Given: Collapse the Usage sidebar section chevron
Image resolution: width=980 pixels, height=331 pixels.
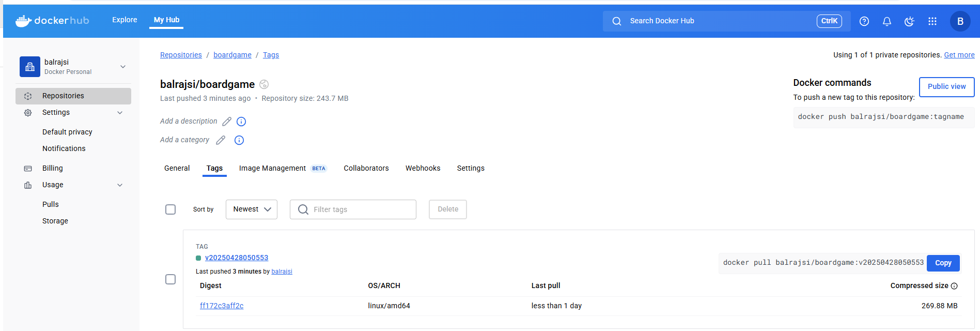Looking at the screenshot, I should click(120, 185).
